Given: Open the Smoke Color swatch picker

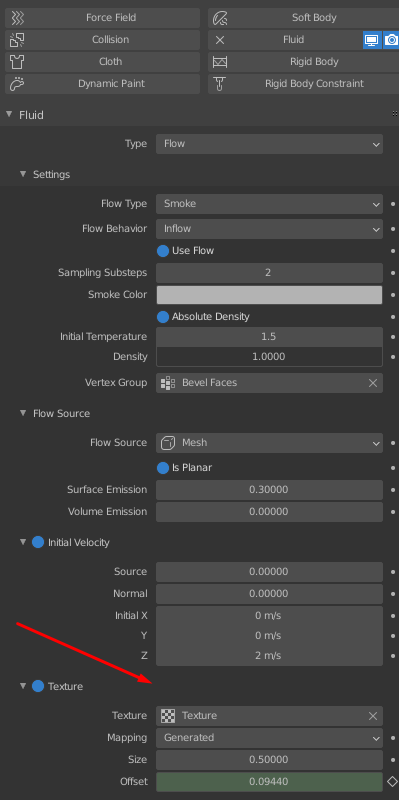Looking at the screenshot, I should tap(269, 295).
